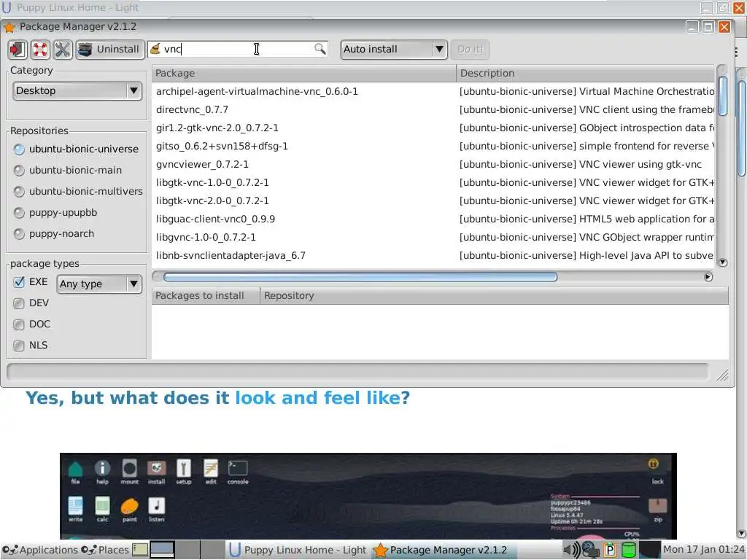Image resolution: width=747 pixels, height=560 pixels.
Task: Click the package list scroll-down arrow
Action: coord(723,262)
